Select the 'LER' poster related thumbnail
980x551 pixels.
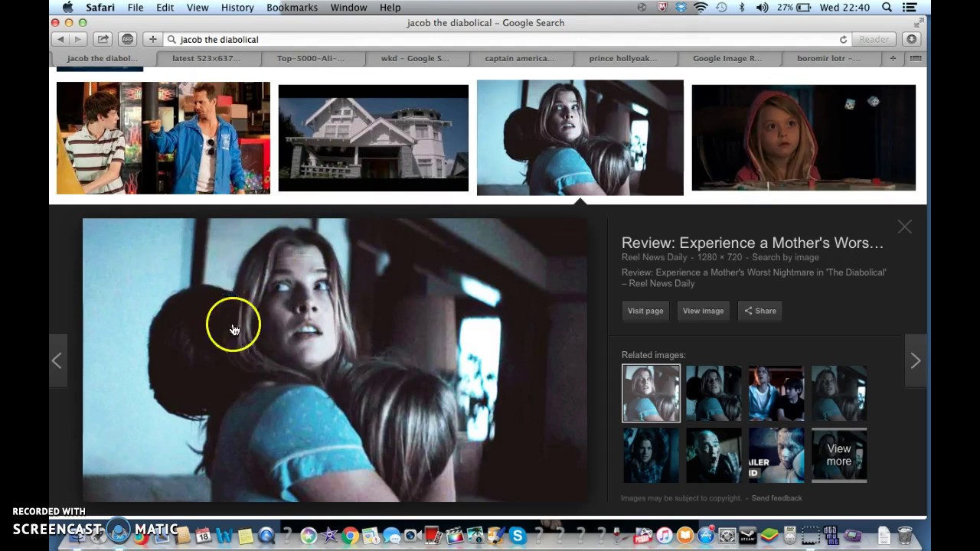(776, 455)
